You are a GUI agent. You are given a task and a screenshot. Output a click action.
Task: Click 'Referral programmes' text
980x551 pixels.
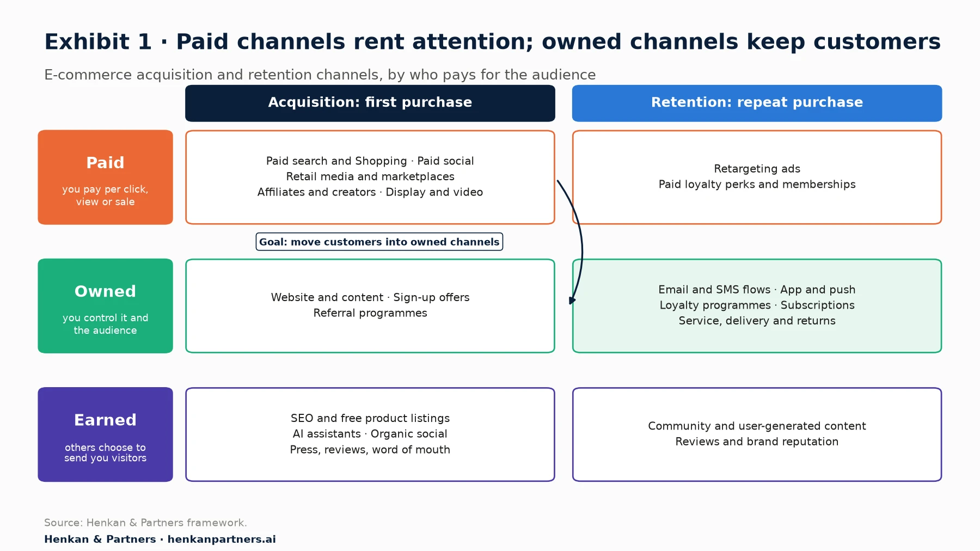pyautogui.click(x=370, y=313)
